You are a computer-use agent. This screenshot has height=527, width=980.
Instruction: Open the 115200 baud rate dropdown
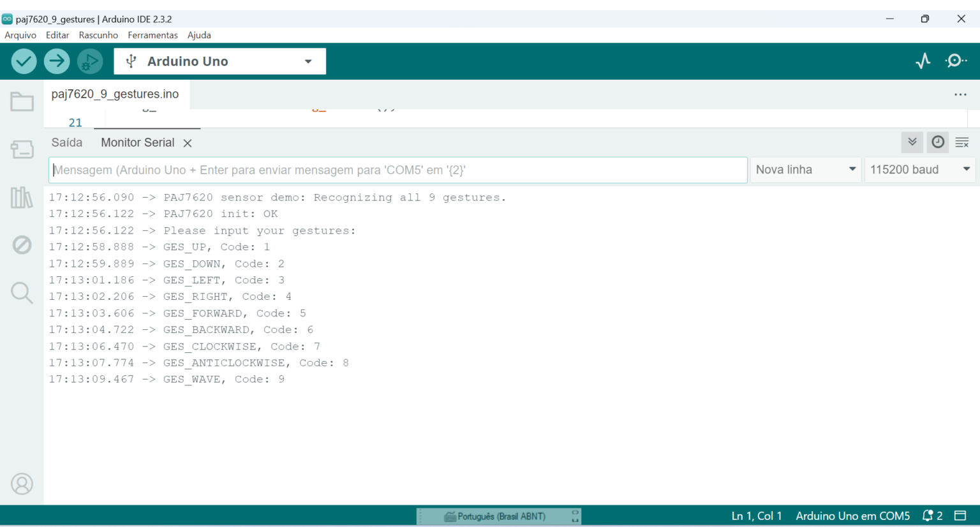tap(919, 170)
